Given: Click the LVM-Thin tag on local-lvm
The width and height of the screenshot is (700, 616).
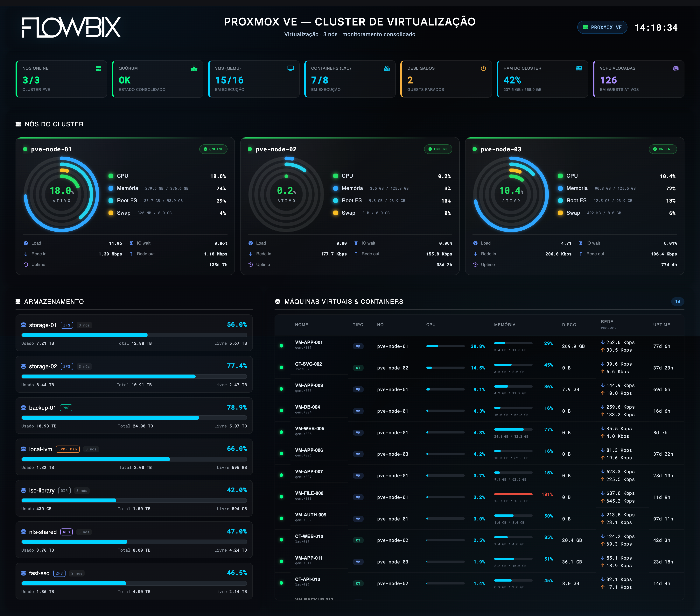Looking at the screenshot, I should point(67,449).
